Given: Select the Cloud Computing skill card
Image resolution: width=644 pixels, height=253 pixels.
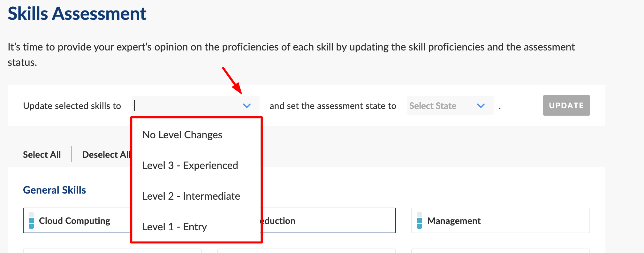Looking at the screenshot, I should [77, 220].
